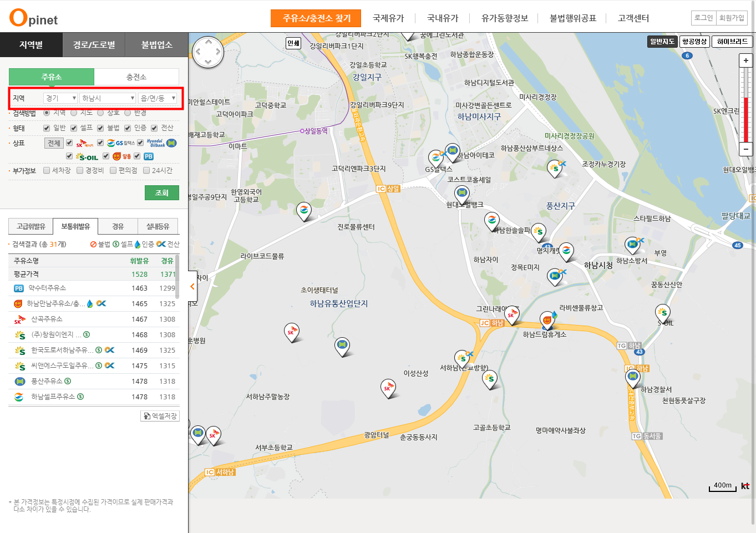
Task: Click S-OIL marker near 미사리경정장공원
Action: [555, 167]
